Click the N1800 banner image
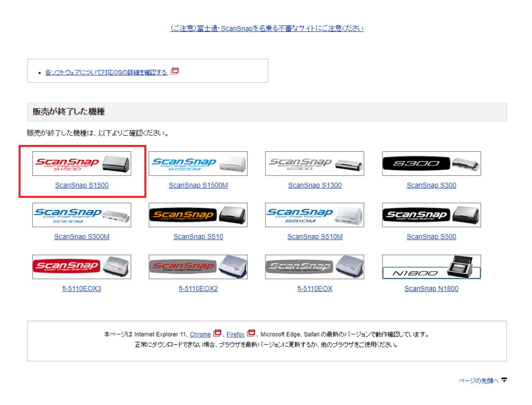Screen dimensions: 532x405 coord(431,267)
